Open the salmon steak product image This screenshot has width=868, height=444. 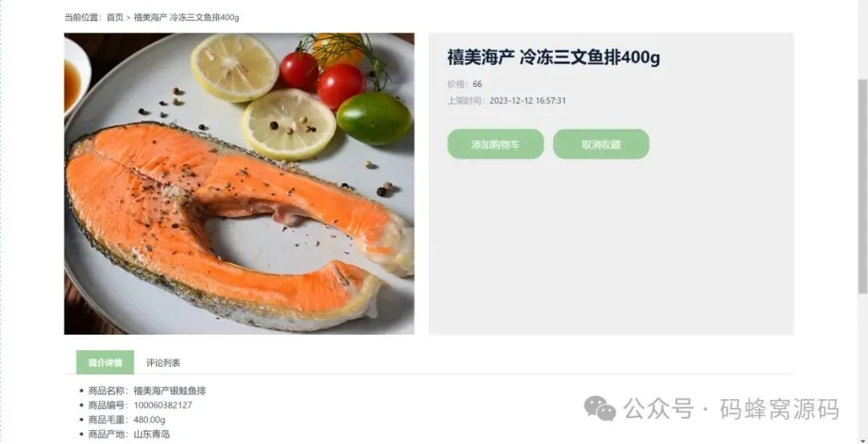tap(240, 183)
